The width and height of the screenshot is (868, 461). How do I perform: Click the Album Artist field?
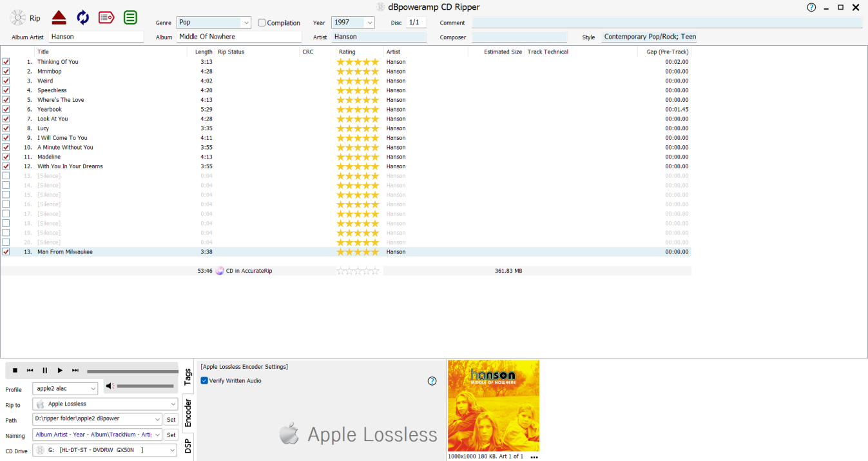point(96,37)
